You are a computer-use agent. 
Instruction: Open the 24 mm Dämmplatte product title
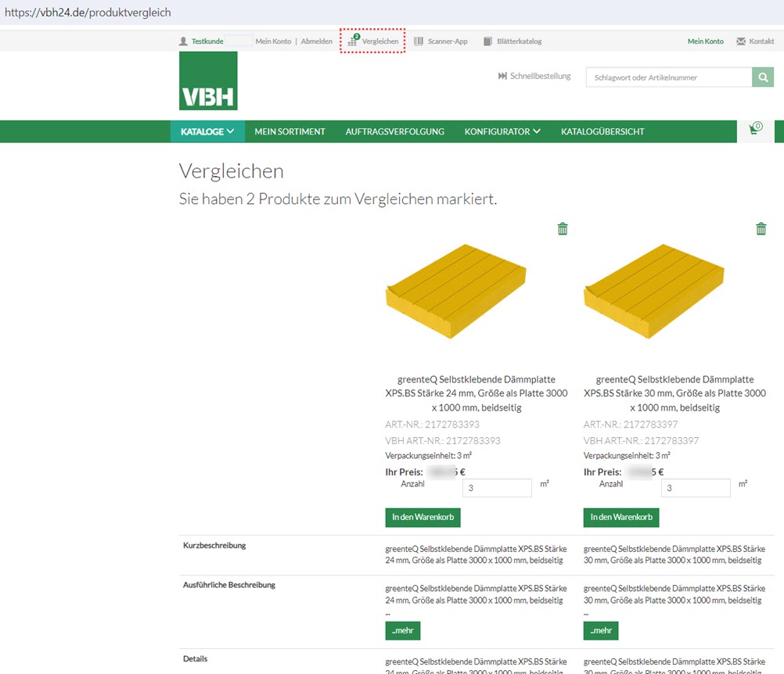point(477,393)
